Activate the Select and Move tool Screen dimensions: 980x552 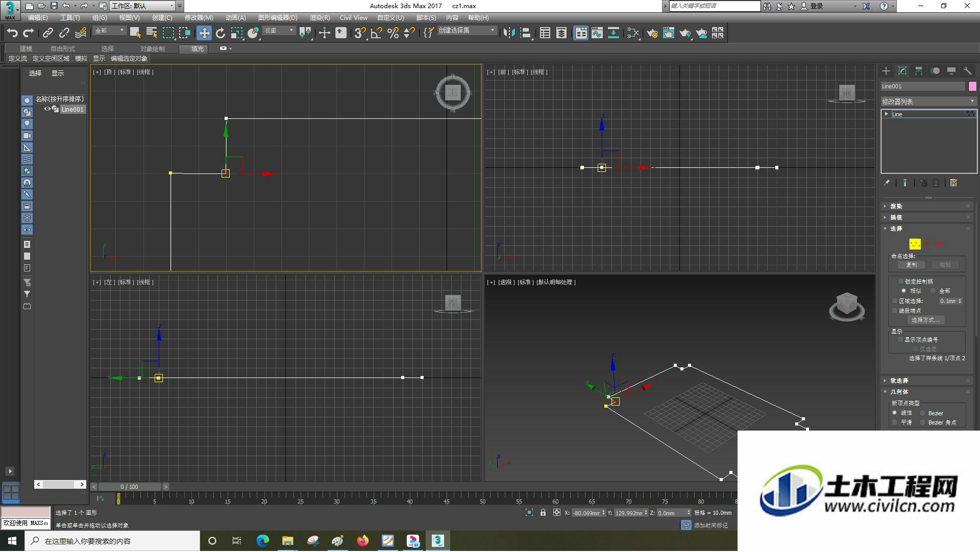[x=204, y=33]
